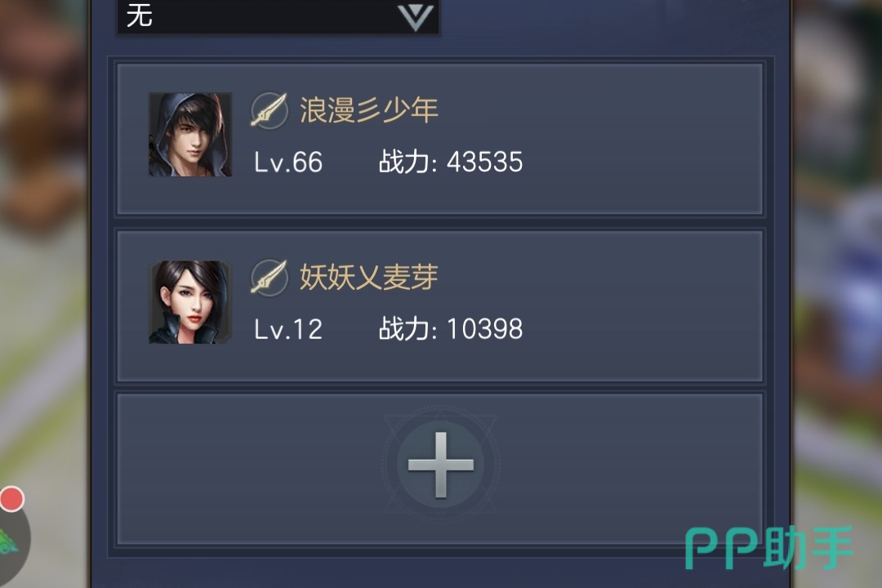The height and width of the screenshot is (588, 882).
Task: Select the second team member card
Action: [440, 305]
